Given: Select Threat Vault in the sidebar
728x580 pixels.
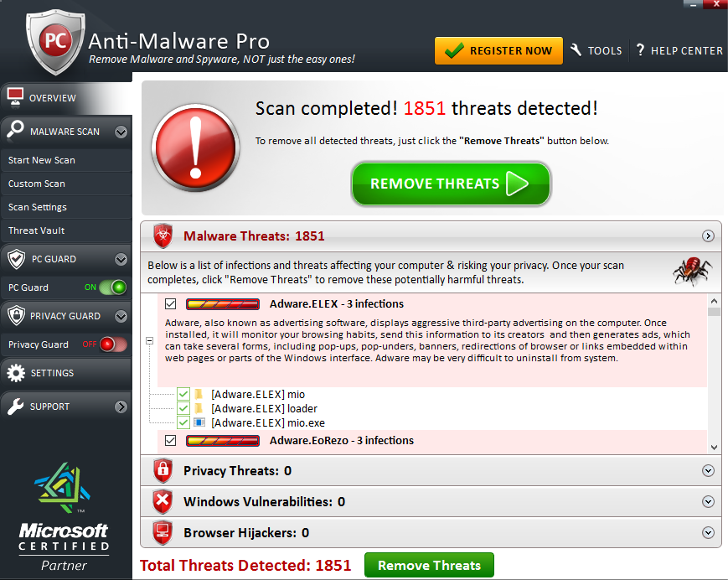Looking at the screenshot, I should coord(37,230).
